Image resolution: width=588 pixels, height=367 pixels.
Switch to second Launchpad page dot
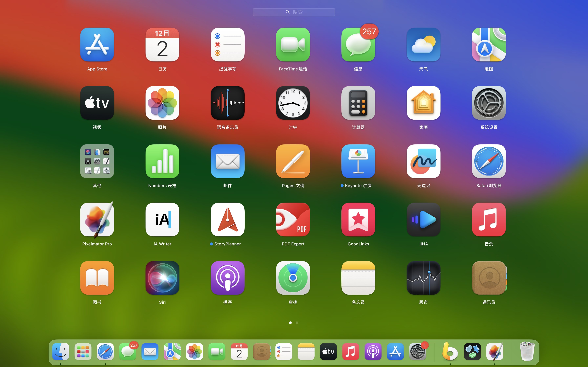click(x=297, y=323)
